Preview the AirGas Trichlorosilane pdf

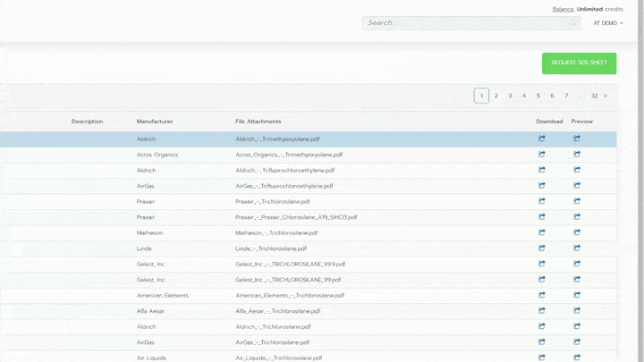click(x=577, y=341)
